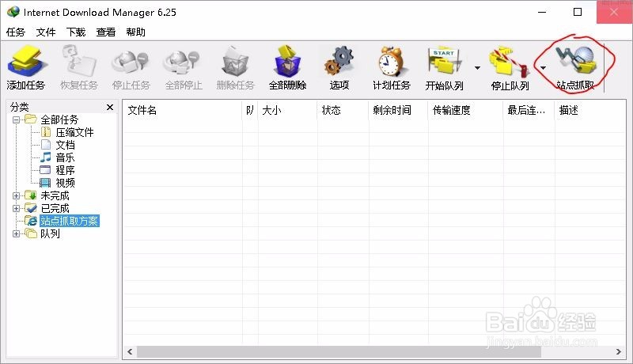The width and height of the screenshot is (633, 364).
Task: Expand the 已完成 tree node
Action: tap(16, 208)
